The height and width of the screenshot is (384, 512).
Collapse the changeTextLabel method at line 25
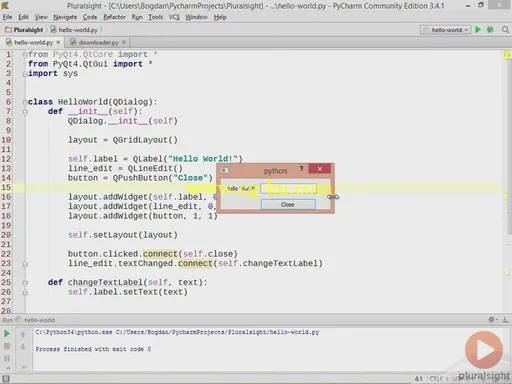(25, 283)
